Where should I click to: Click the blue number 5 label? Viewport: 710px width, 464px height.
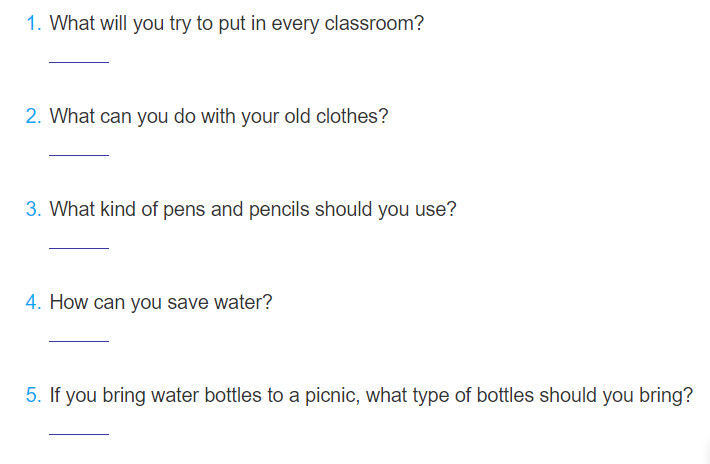[x=34, y=395]
